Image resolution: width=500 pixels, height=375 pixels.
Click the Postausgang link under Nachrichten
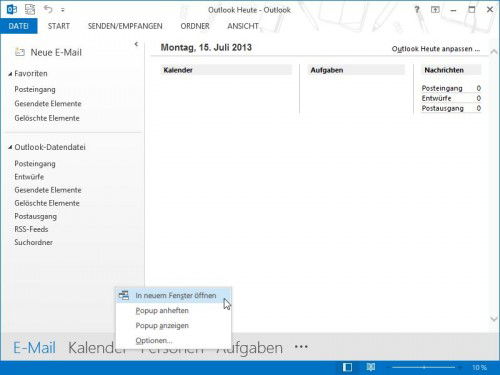click(x=443, y=108)
